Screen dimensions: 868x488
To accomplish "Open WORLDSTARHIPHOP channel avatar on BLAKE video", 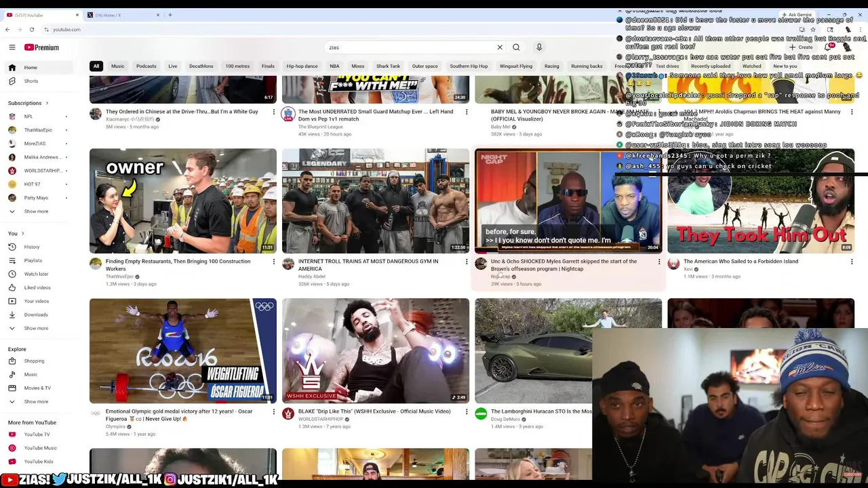I will click(x=288, y=413).
